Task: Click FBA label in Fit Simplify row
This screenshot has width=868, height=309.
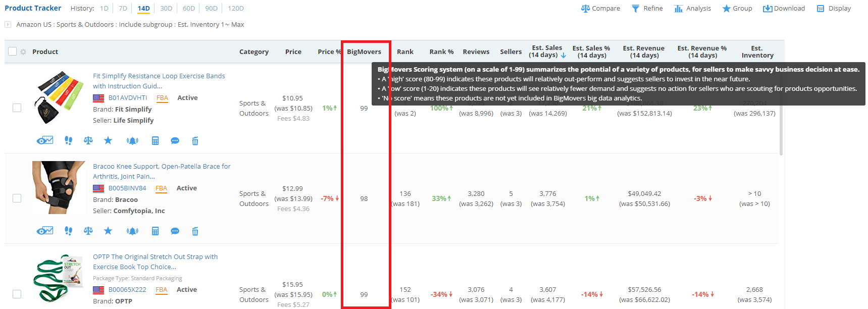Action: click(162, 98)
